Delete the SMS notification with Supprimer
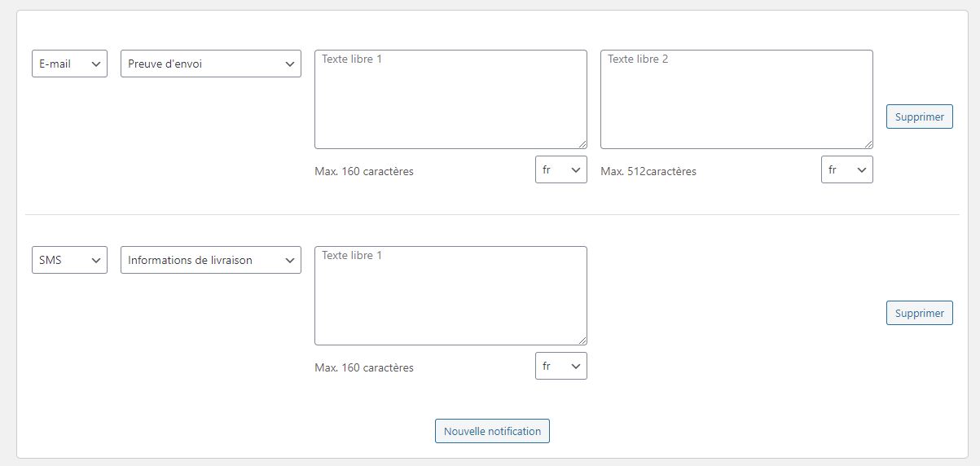The image size is (980, 466). coord(919,313)
